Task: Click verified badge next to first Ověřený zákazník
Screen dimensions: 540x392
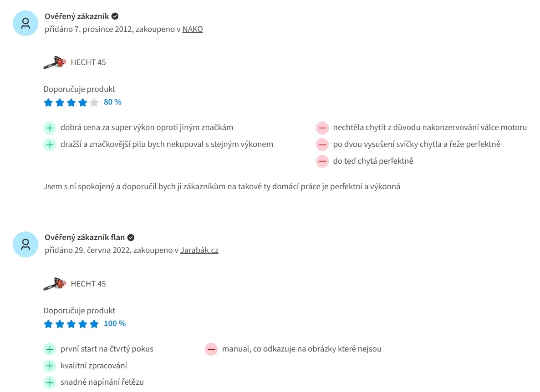Action: (115, 16)
